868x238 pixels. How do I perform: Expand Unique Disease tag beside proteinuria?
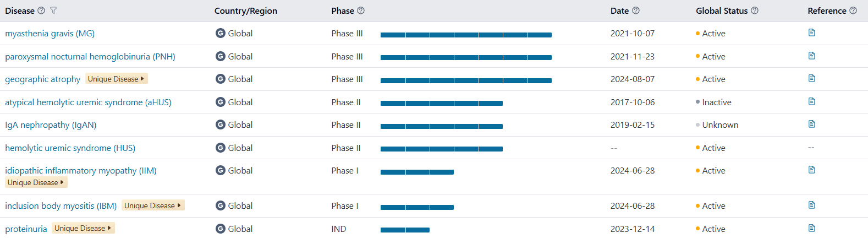tap(83, 228)
